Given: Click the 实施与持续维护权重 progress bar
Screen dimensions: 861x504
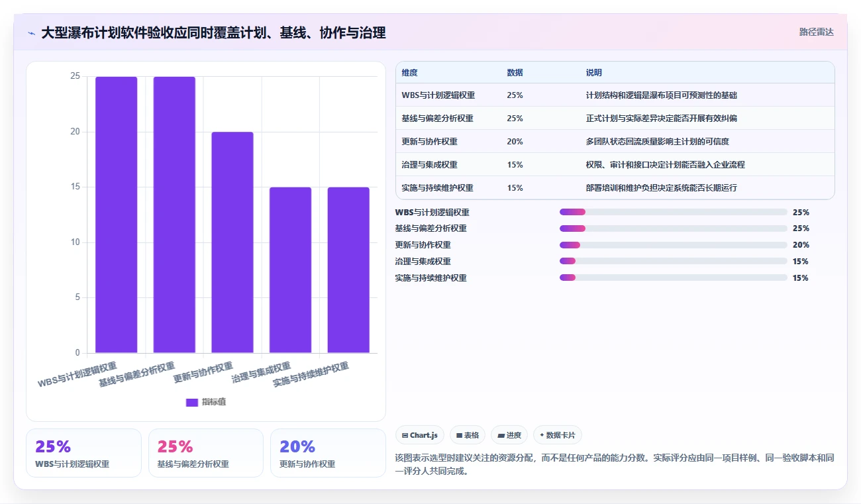Looking at the screenshot, I should click(673, 278).
